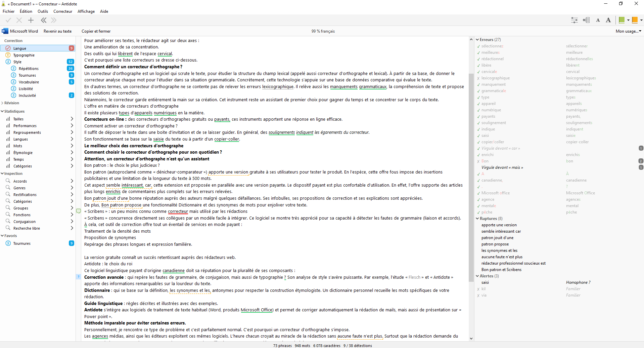This screenshot has height=348, width=644.
Task: Click Copier et fermer
Action: click(96, 31)
